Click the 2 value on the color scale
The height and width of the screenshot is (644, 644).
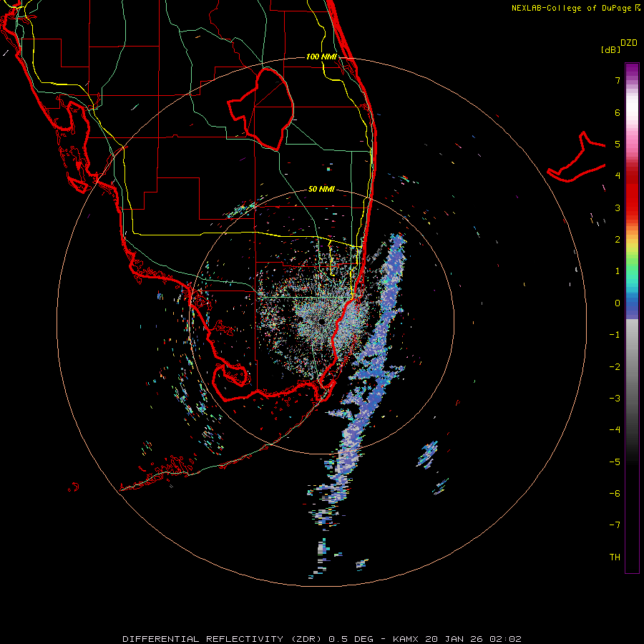[618, 240]
